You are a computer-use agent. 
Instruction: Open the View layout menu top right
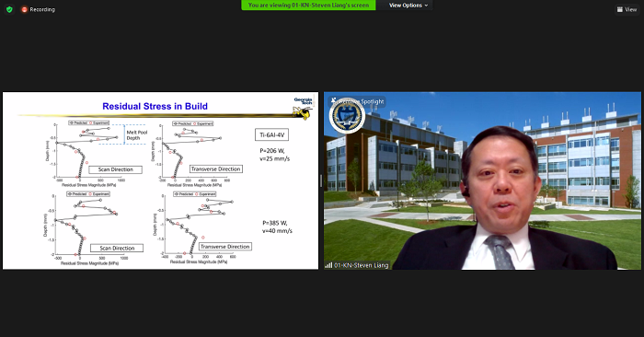(627, 9)
